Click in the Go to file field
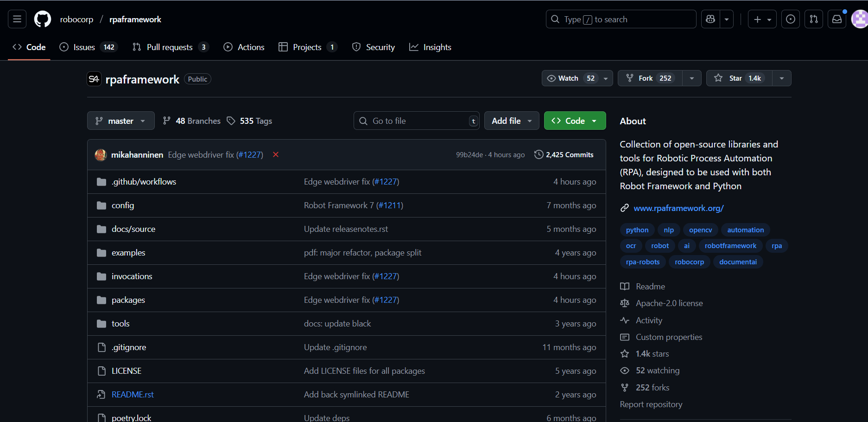Screen dimensions: 868x422 (416, 121)
